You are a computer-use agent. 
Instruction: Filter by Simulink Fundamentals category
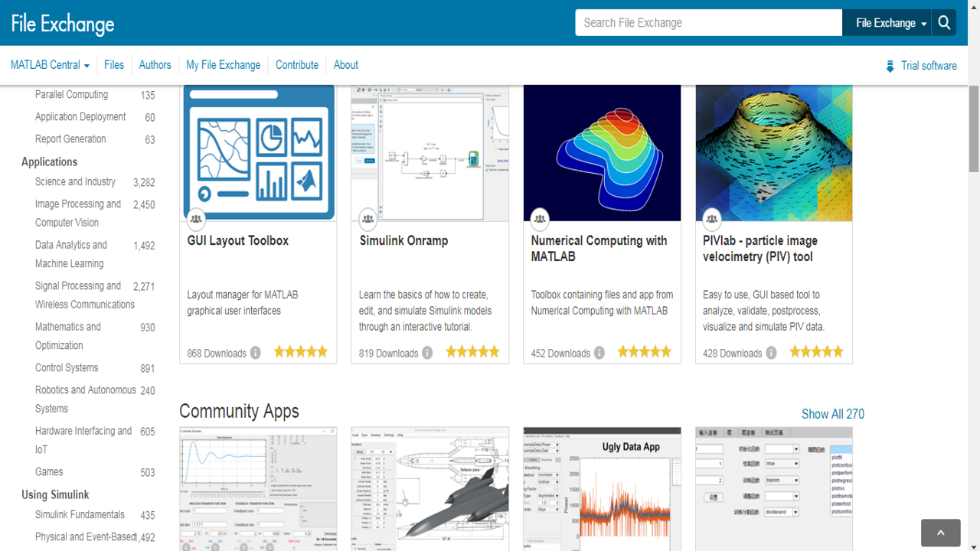80,515
